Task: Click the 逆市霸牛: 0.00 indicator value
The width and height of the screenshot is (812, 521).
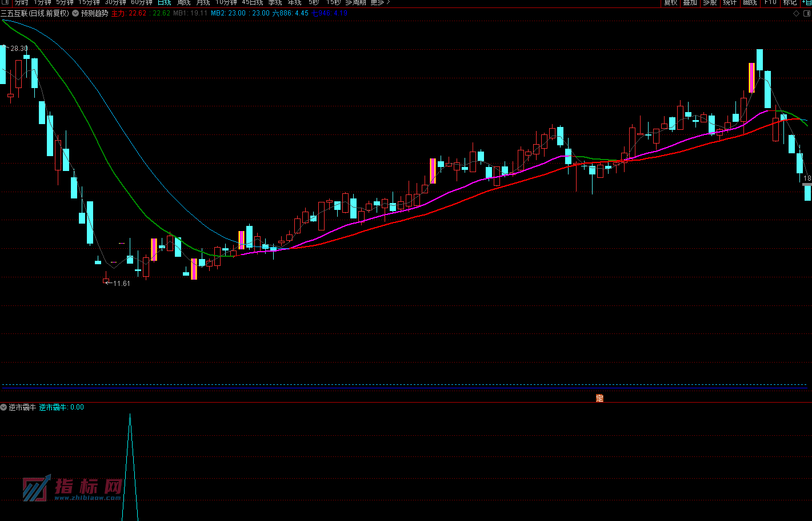Action: click(x=62, y=407)
